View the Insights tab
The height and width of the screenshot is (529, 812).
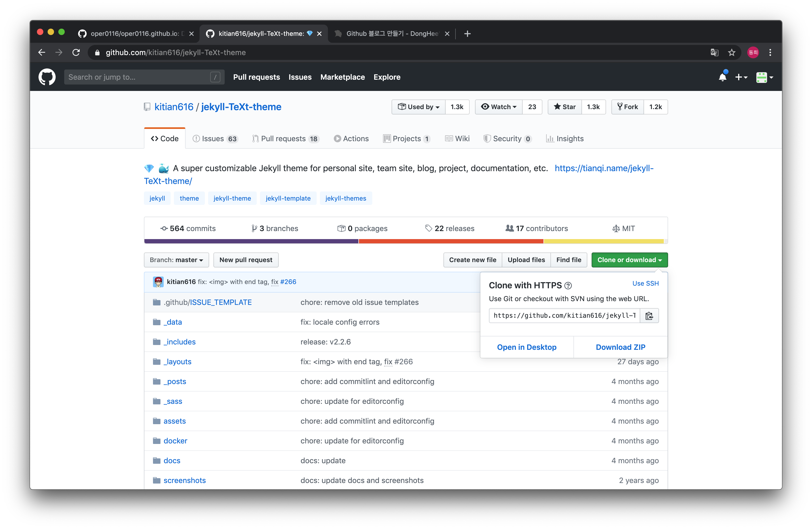coord(565,139)
